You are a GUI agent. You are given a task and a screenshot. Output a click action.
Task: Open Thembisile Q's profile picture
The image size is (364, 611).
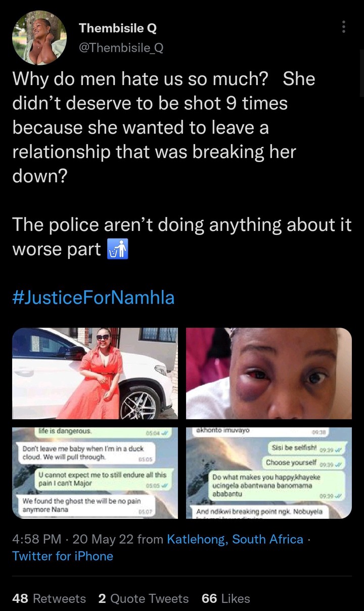coord(39,38)
